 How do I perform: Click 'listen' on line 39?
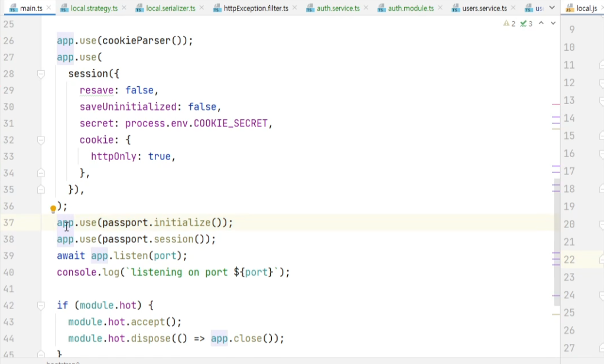pyautogui.click(x=131, y=256)
